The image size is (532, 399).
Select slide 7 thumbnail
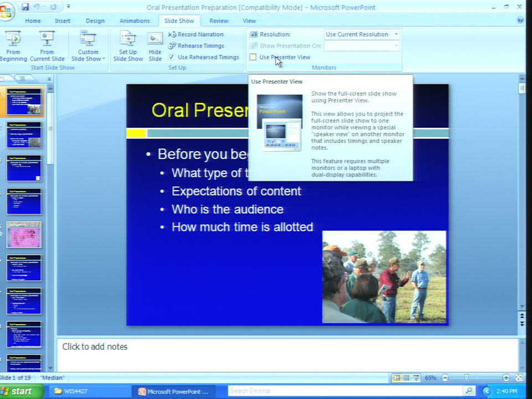point(24,301)
